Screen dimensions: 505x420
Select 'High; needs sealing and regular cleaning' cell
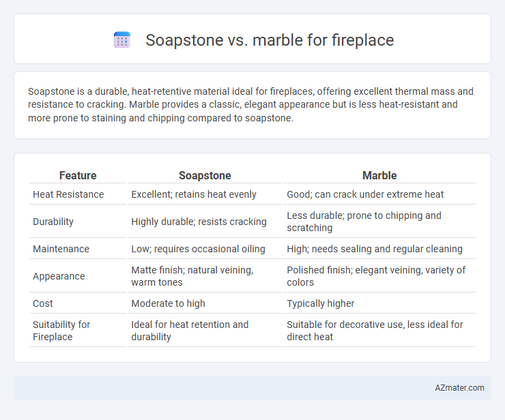pyautogui.click(x=375, y=249)
